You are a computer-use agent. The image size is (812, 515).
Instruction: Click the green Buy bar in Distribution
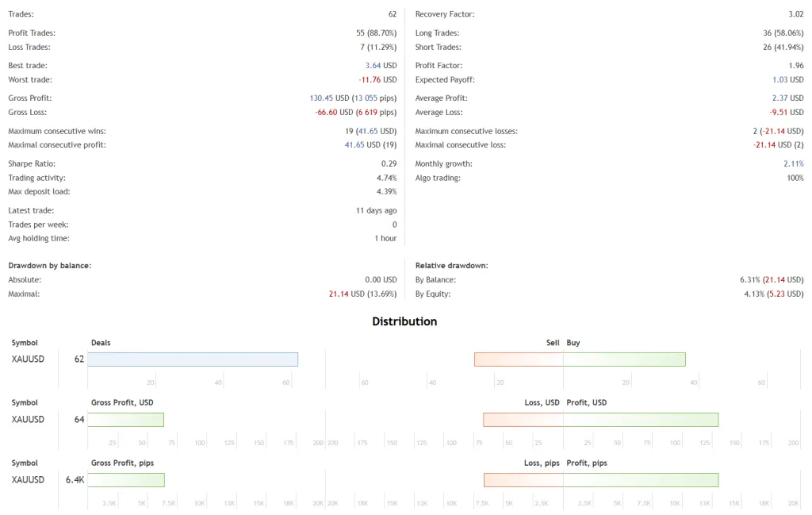624,359
